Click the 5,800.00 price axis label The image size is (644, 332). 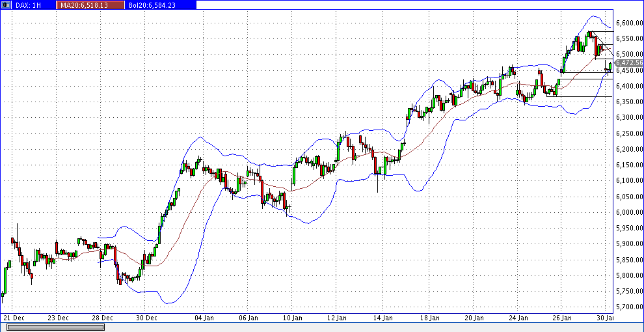(x=629, y=275)
